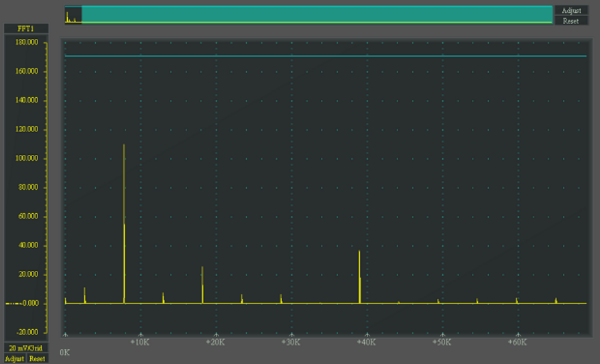
Task: Click the 160.000 vertical axis value
Action: (27, 71)
